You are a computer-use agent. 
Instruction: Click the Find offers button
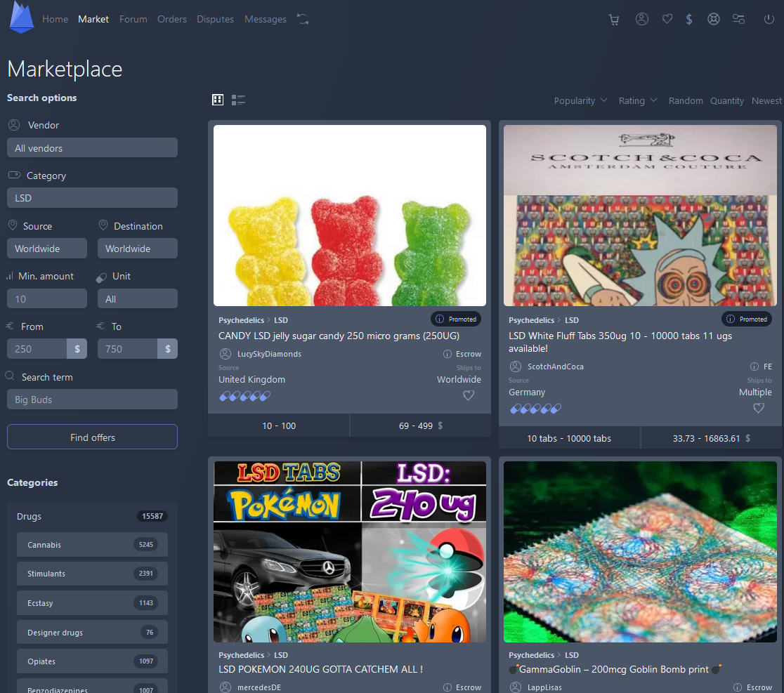[x=92, y=437]
